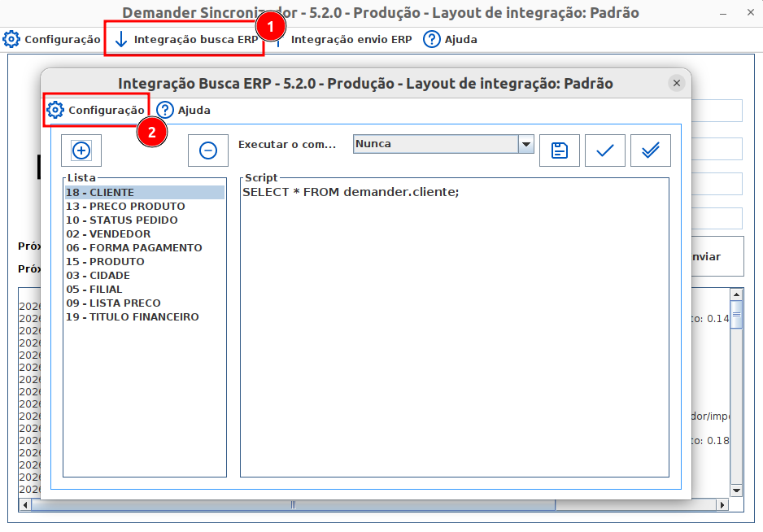Select list item 18 - CLIENTE
763x532 pixels.
point(145,192)
